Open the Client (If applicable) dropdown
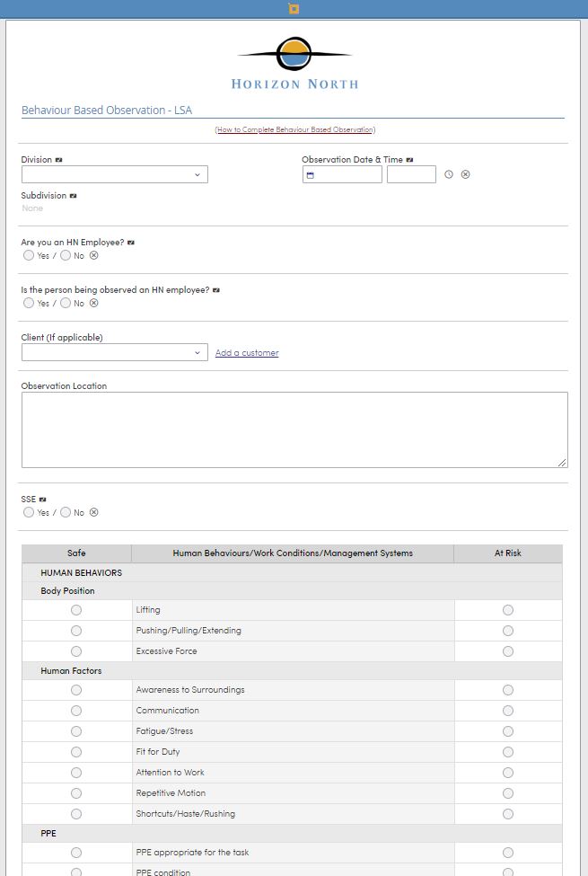 coord(115,352)
